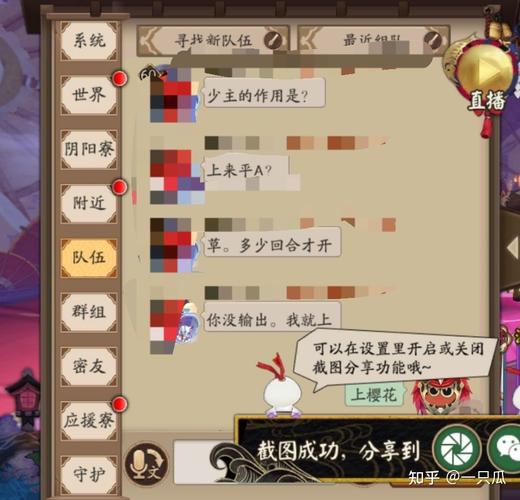Switch to the 应援寮 channel
520x500 pixels.
pyautogui.click(x=89, y=421)
